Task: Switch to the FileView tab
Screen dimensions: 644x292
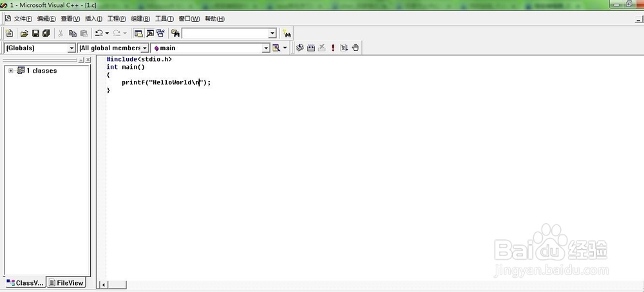Action: pos(66,282)
